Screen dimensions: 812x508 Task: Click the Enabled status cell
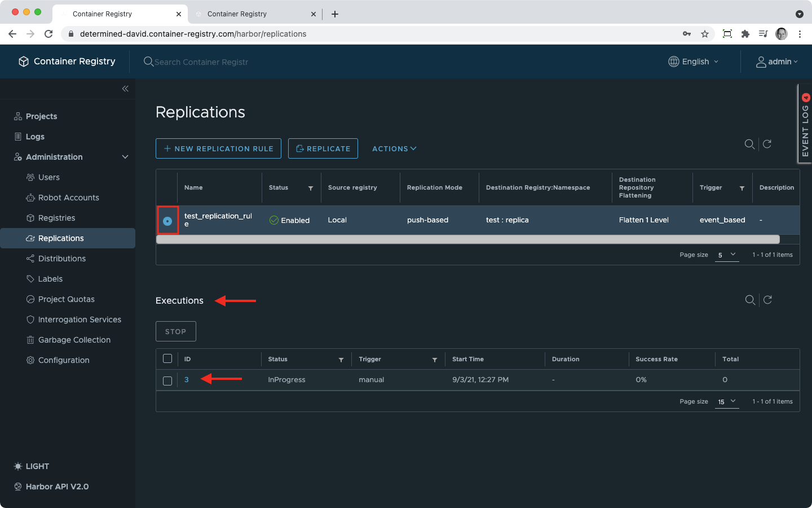click(x=289, y=220)
